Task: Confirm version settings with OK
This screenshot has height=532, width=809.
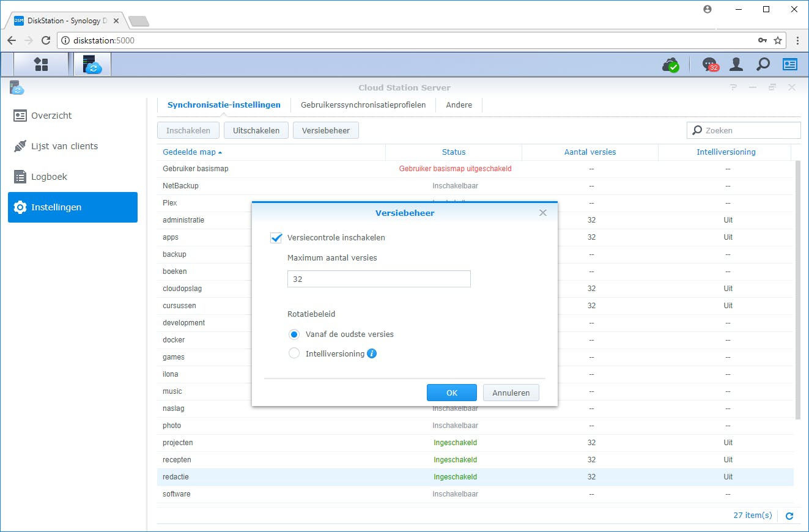Action: pos(451,393)
